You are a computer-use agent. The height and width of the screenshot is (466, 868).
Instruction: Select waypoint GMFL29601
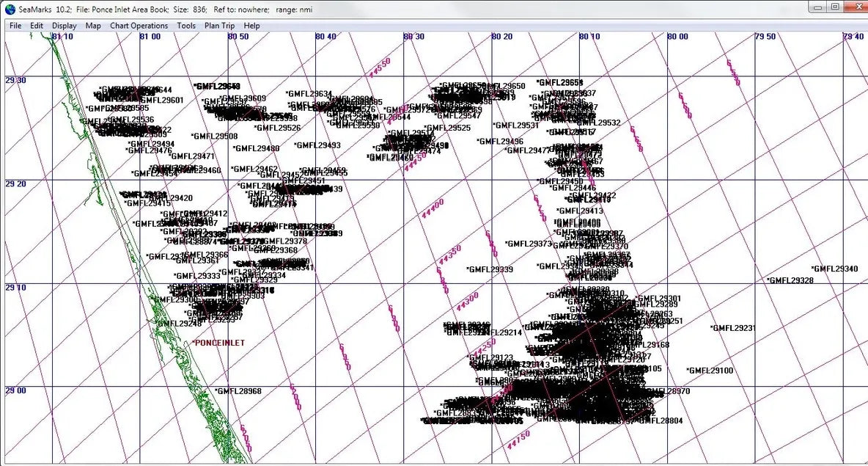pyautogui.click(x=162, y=101)
